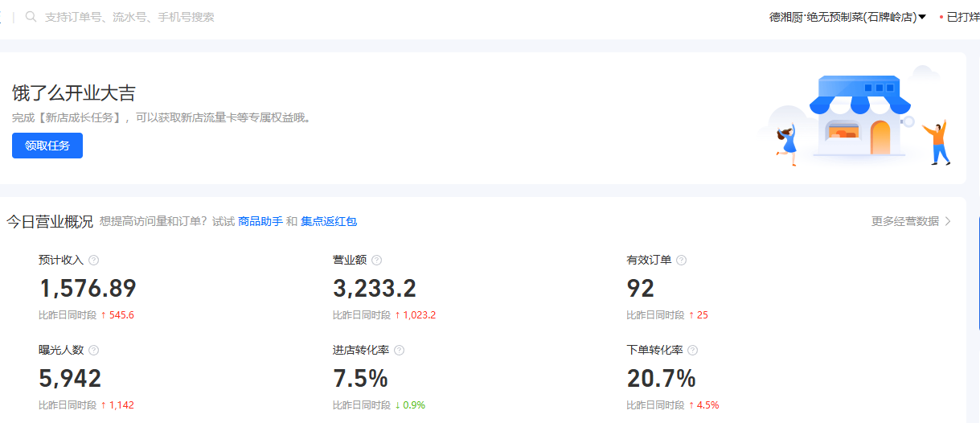Image resolution: width=980 pixels, height=423 pixels.
Task: Click the help icon beside 进店转化率
Action: tap(399, 350)
